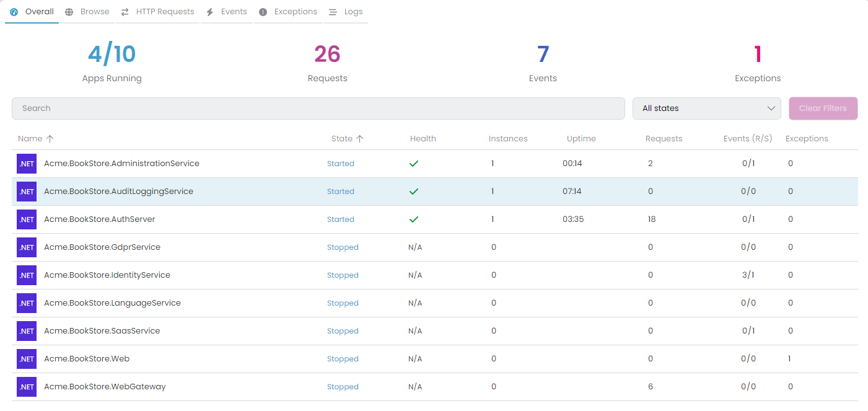Click the Name column sort arrow
The image size is (868, 411).
[x=50, y=139]
